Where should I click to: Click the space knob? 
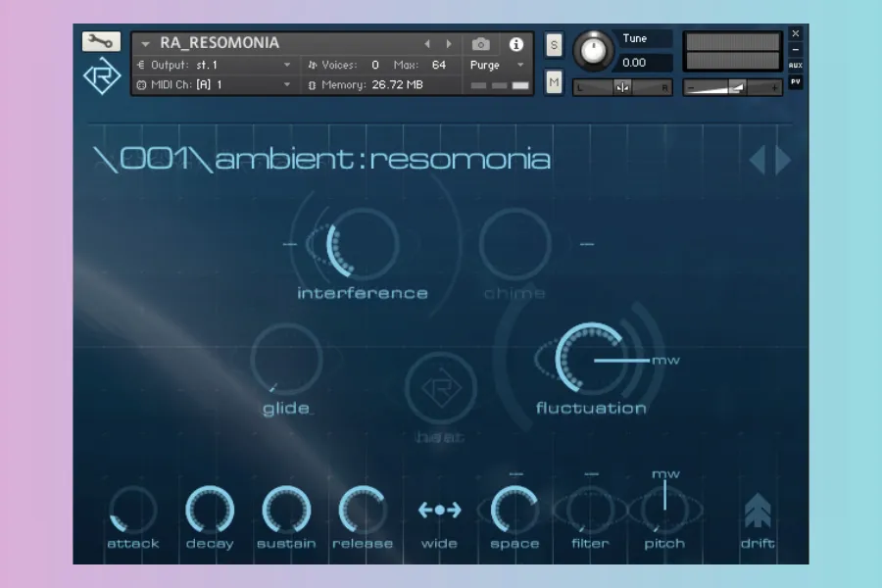click(x=514, y=510)
